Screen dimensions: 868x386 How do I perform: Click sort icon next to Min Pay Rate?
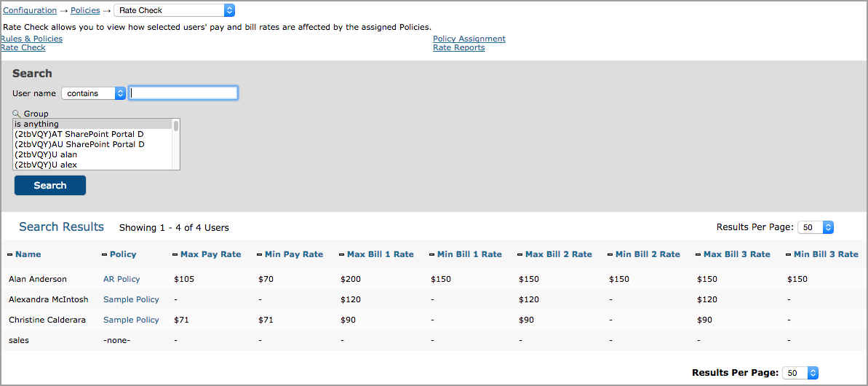[260, 255]
